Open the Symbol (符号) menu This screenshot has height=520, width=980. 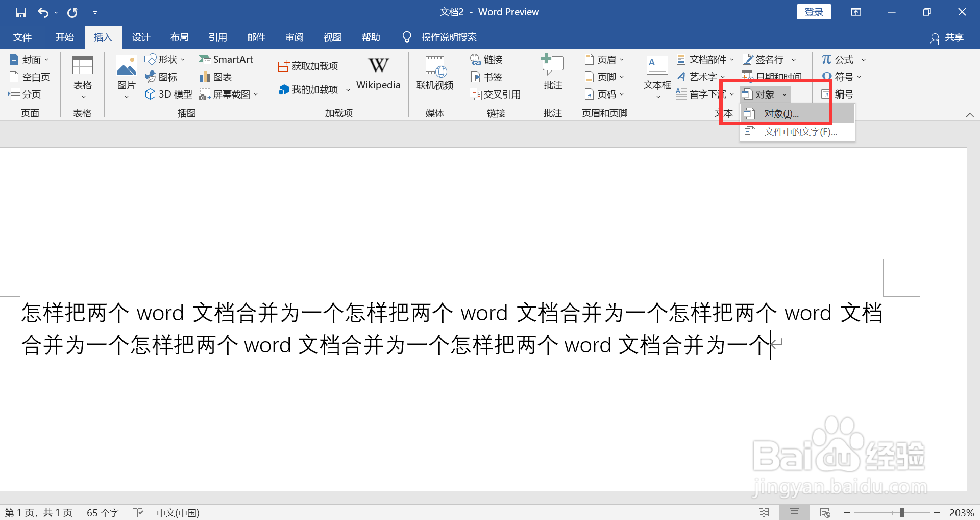tap(841, 77)
